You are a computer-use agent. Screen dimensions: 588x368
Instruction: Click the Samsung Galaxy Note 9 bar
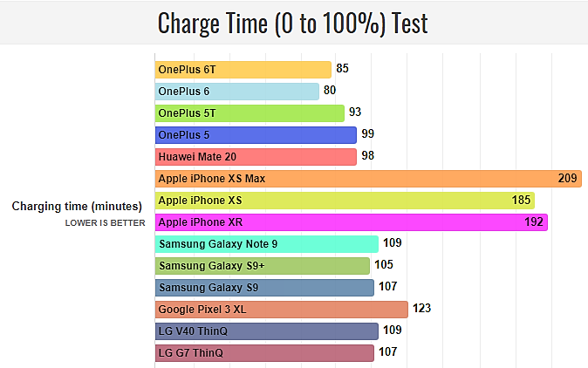267,244
